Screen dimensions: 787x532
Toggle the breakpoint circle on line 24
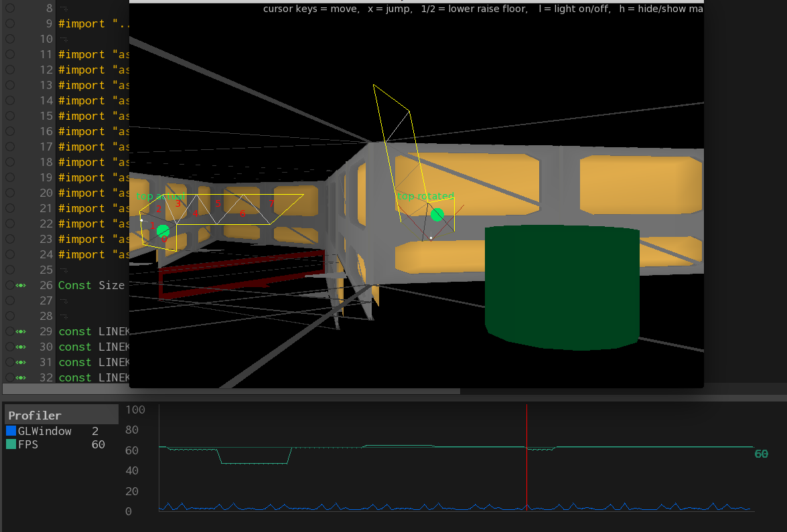point(9,254)
